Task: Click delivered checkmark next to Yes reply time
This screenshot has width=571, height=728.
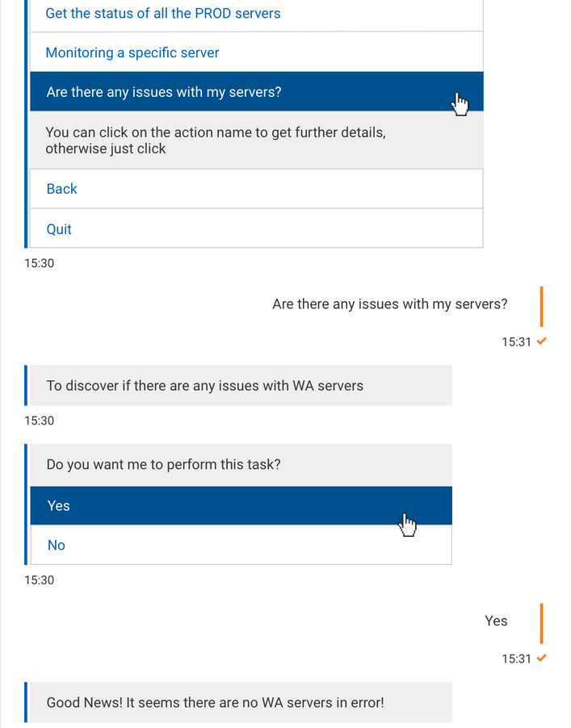Action: (x=542, y=659)
